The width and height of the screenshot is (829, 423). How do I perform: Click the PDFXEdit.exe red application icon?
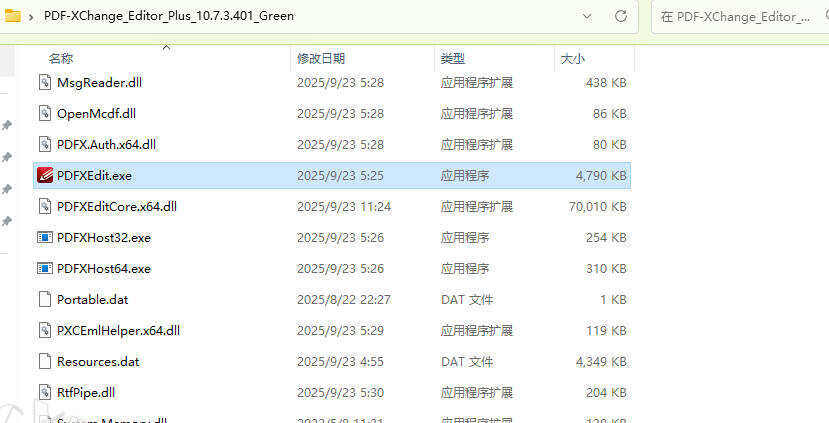(44, 175)
